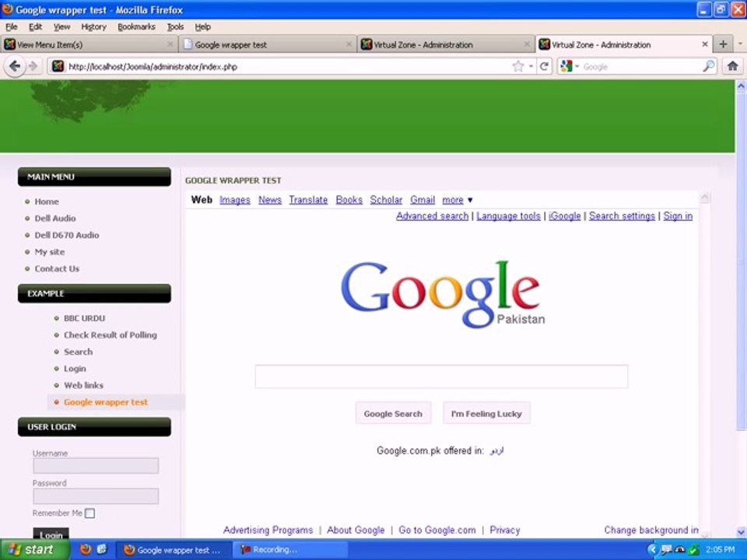Close the Google wrapper test tab
The image size is (747, 560).
[349, 44]
